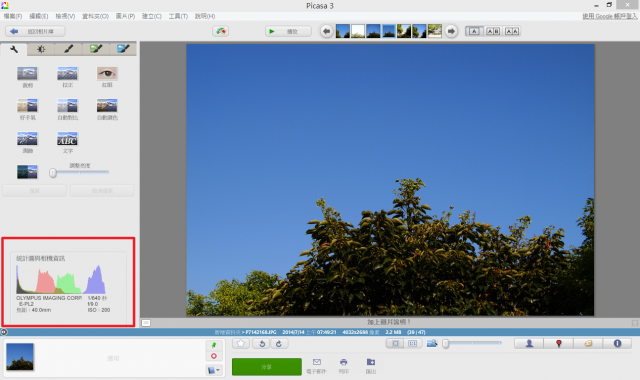Toggle fit photo to viewing area

[395, 344]
